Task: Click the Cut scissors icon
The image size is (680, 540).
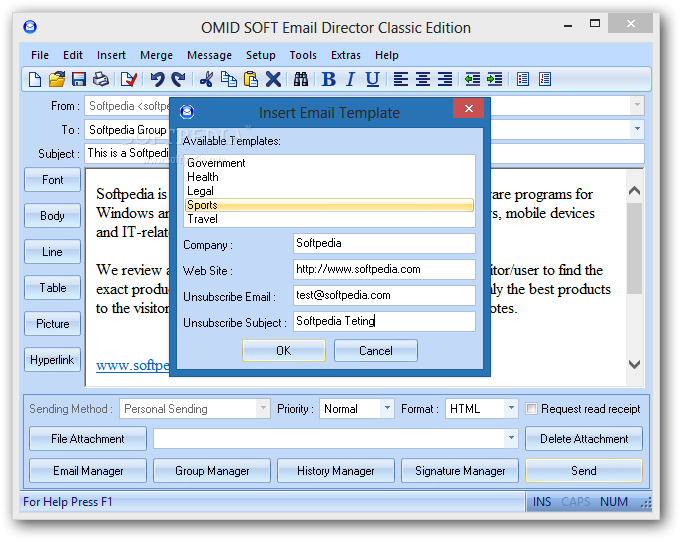Action: pos(206,79)
